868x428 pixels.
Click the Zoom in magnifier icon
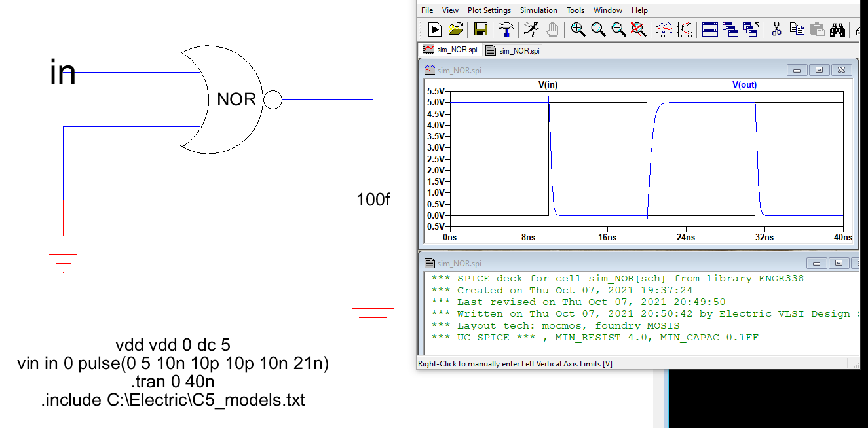coord(577,29)
